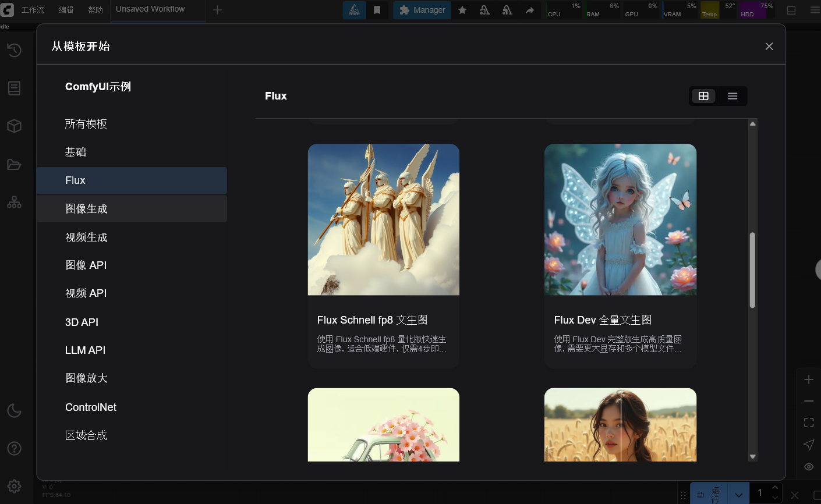Select 图像放大 category
The height and width of the screenshot is (504, 821).
tap(132, 378)
